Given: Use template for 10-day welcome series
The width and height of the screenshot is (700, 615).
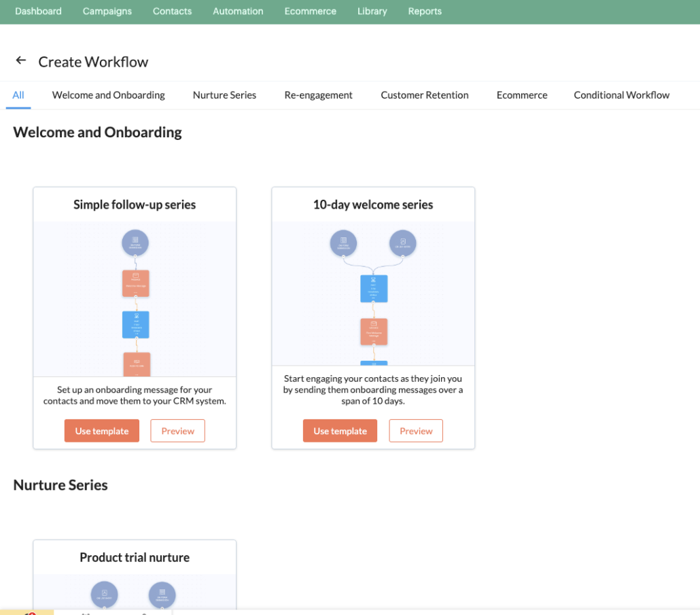Looking at the screenshot, I should point(340,431).
